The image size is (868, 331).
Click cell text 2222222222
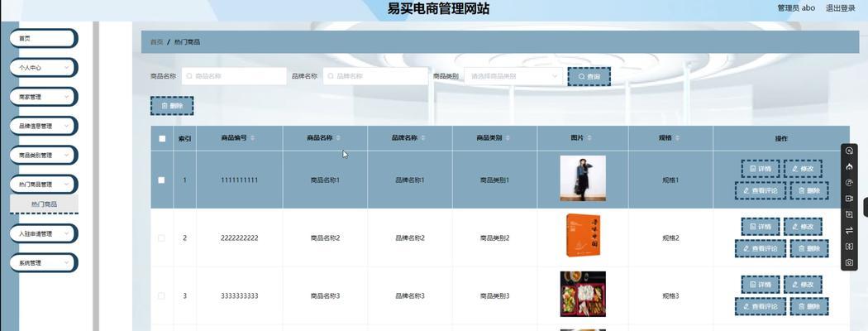pos(239,237)
